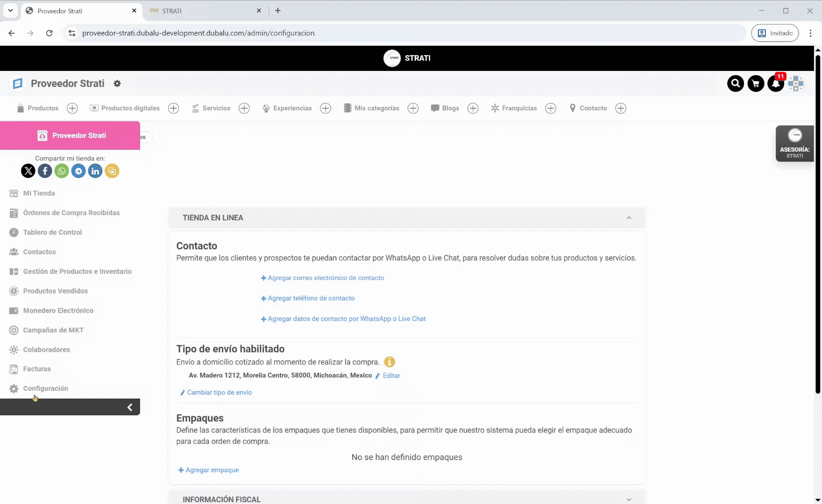
Task: Open the shopping cart icon
Action: [756, 84]
